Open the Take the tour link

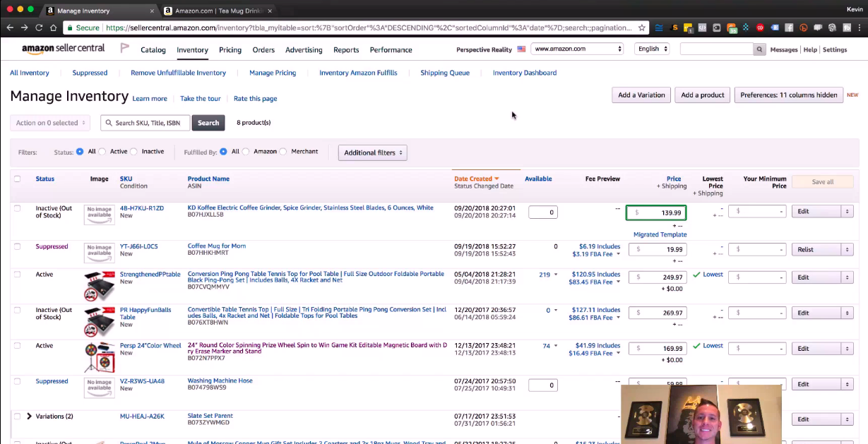pos(200,99)
